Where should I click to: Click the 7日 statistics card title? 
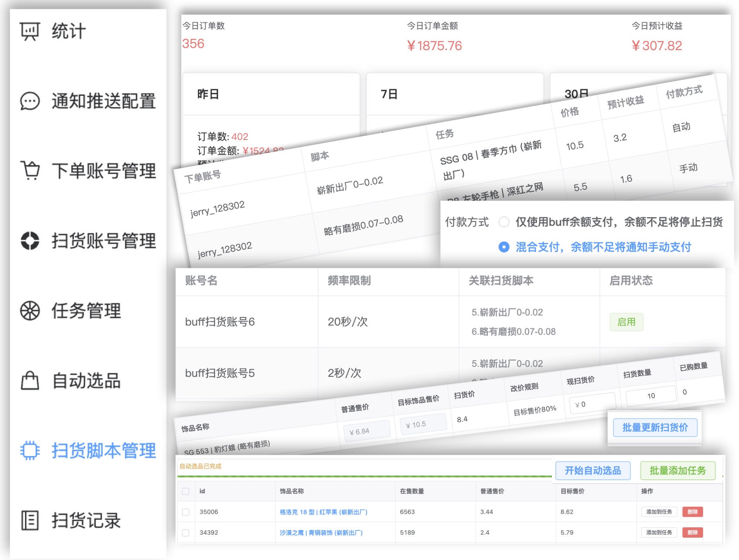[389, 94]
